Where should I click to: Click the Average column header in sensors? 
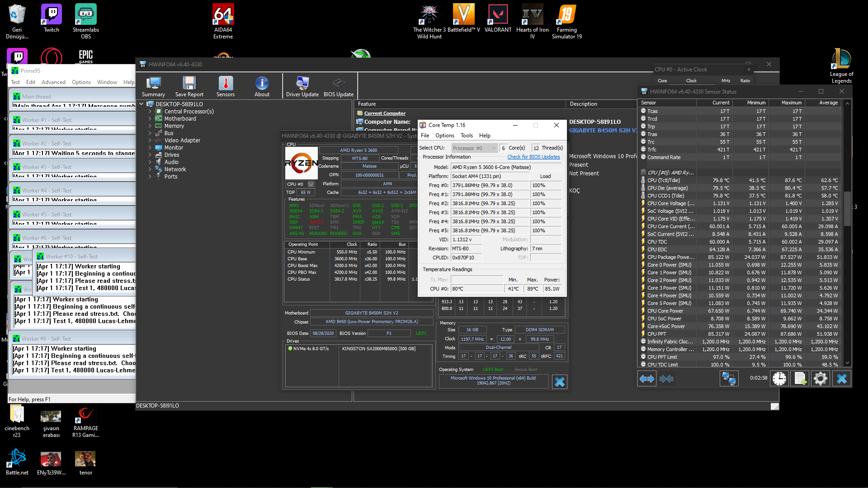click(823, 103)
